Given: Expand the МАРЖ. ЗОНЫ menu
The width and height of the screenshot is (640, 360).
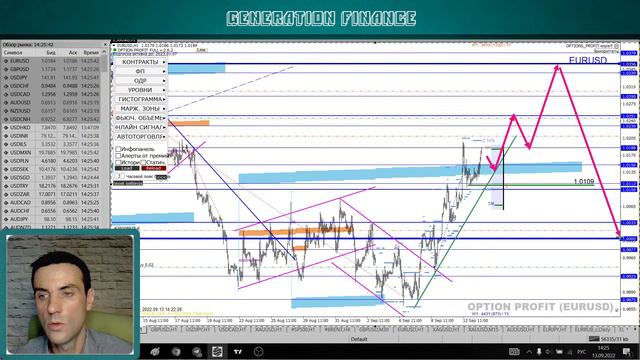Looking at the screenshot, I should 140,109.
